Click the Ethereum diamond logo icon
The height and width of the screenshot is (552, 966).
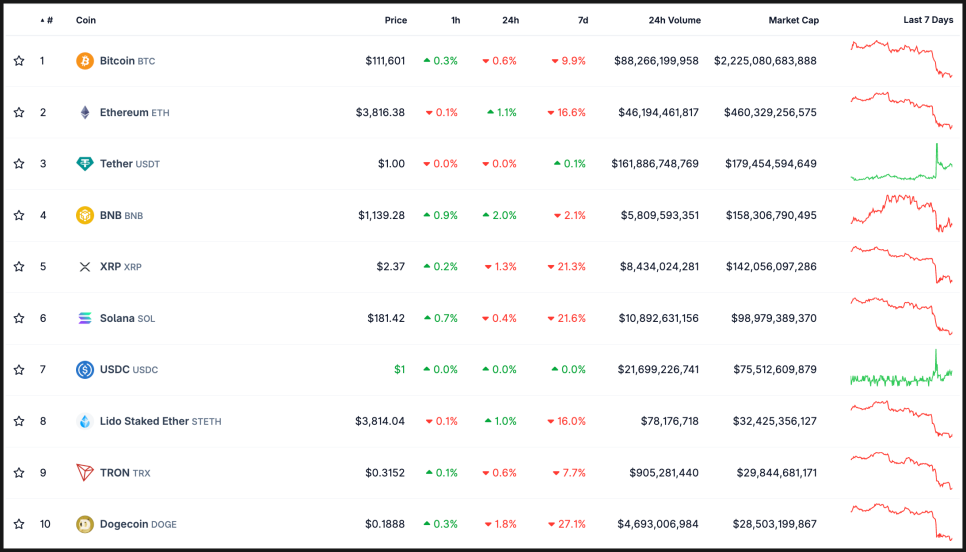click(85, 112)
